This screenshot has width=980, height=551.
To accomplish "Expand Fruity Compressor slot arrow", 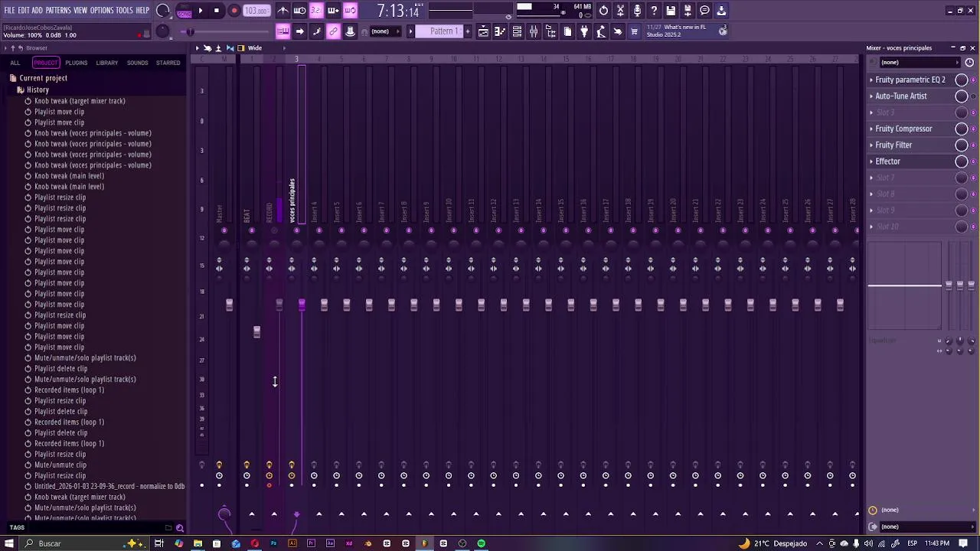I will (871, 129).
